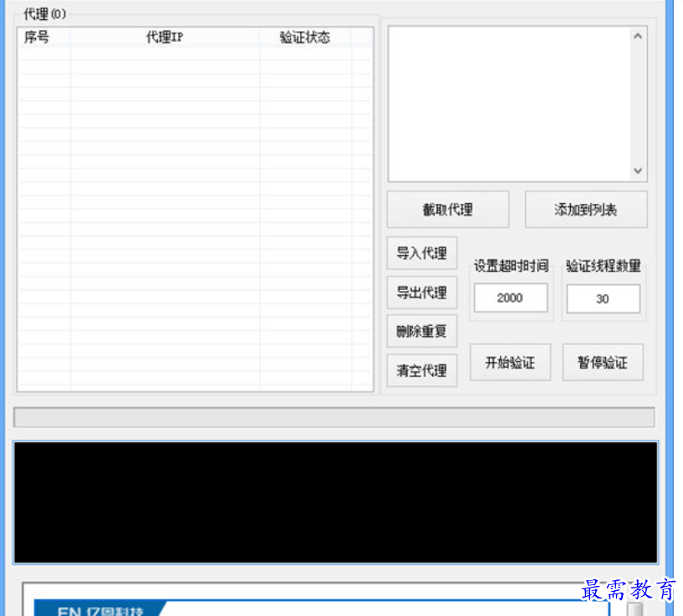683x616 pixels.
Task: Click the 开始验证 (start verification) button
Action: [510, 362]
